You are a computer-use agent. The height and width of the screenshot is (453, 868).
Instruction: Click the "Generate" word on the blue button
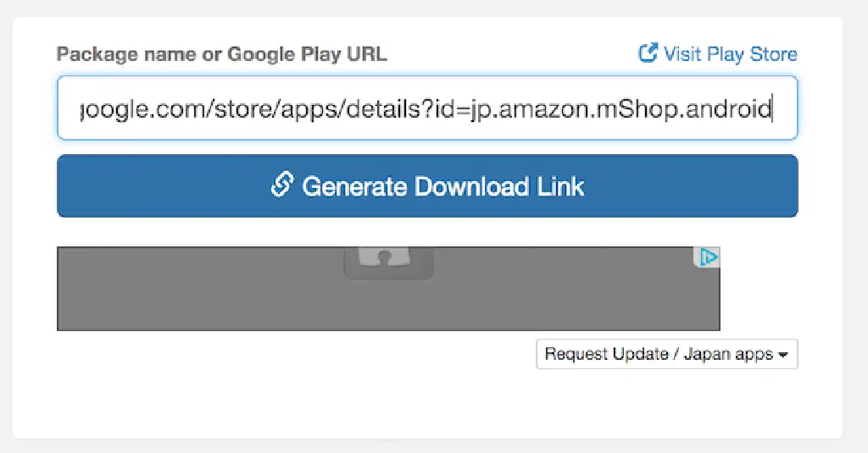(x=355, y=186)
